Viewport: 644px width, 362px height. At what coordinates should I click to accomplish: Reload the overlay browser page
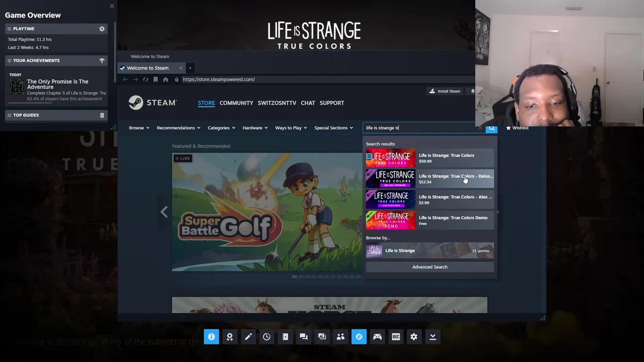(x=145, y=79)
